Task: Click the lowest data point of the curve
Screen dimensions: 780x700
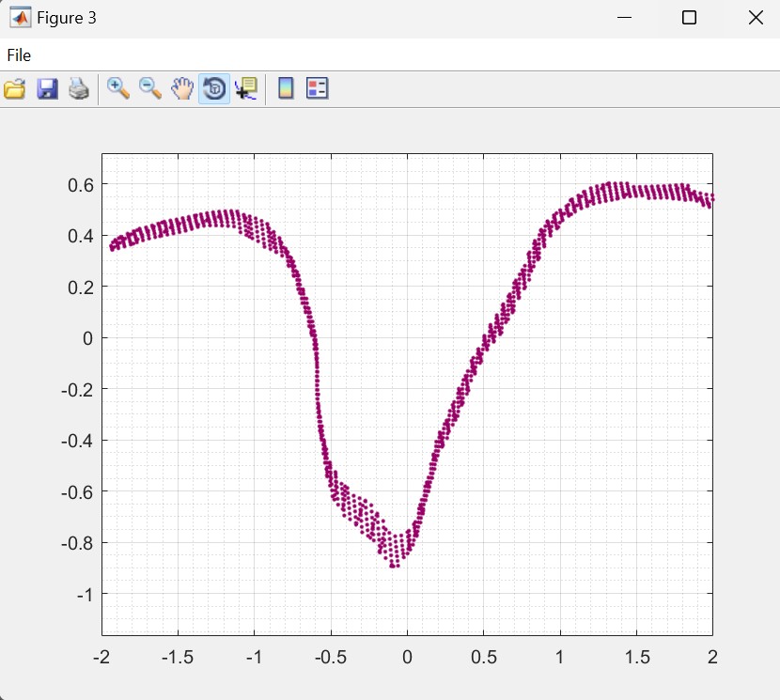Action: (x=394, y=567)
